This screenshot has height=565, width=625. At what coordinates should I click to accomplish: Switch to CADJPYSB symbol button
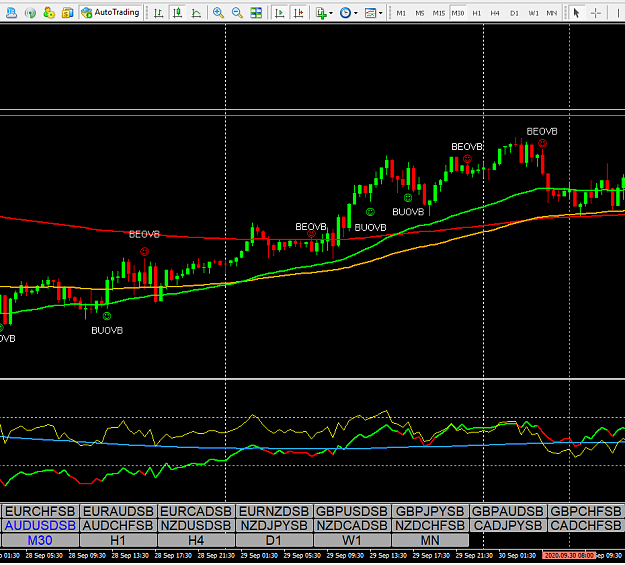[x=507, y=526]
